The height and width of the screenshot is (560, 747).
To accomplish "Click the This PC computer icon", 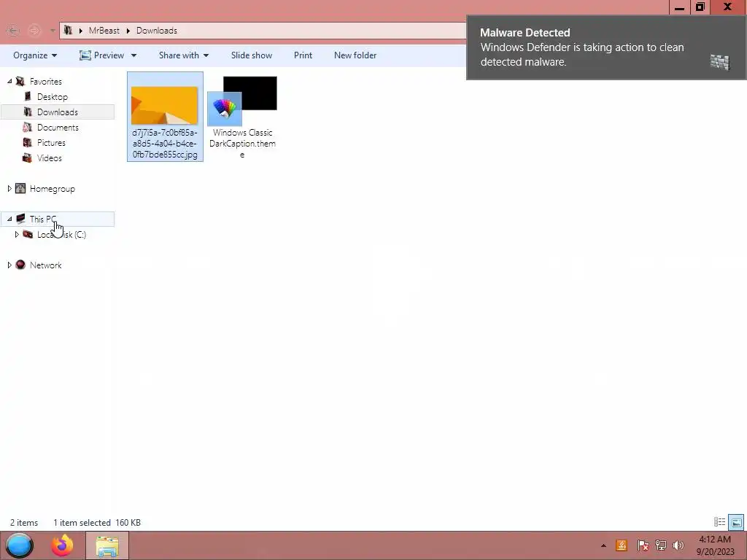I will [20, 219].
